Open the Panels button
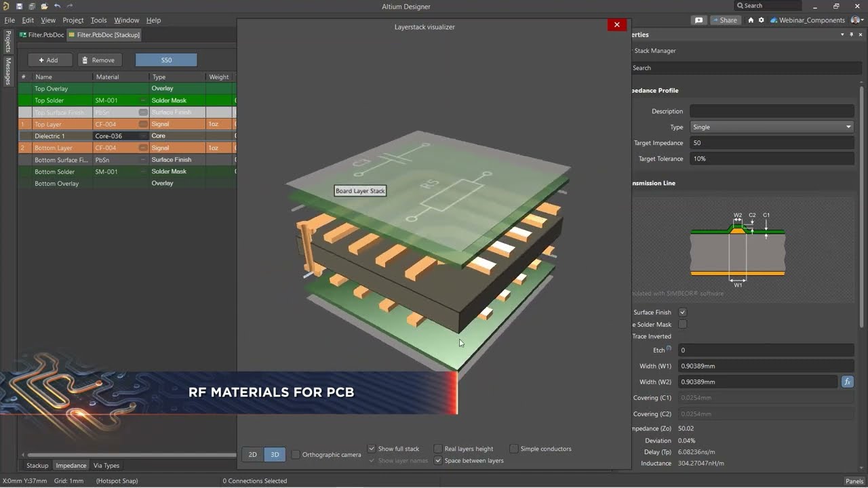The width and height of the screenshot is (868, 488). pos(854,481)
